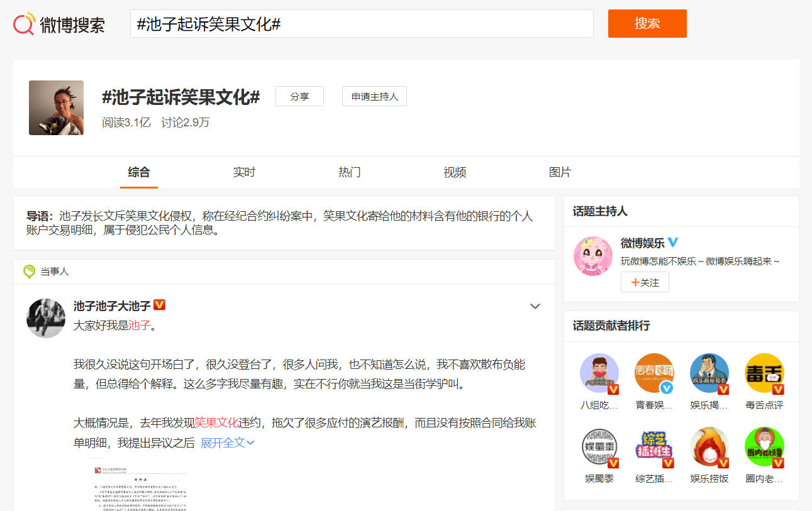This screenshot has height=511, width=812.
Task: Open contributor avatar 娱乐捞饭
Action: tap(709, 447)
